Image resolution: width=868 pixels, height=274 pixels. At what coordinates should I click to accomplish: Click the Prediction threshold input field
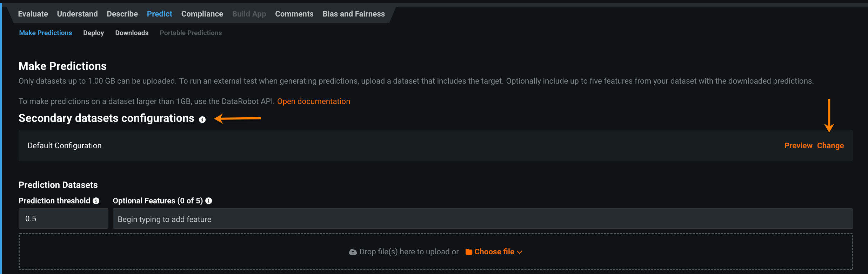click(x=64, y=219)
